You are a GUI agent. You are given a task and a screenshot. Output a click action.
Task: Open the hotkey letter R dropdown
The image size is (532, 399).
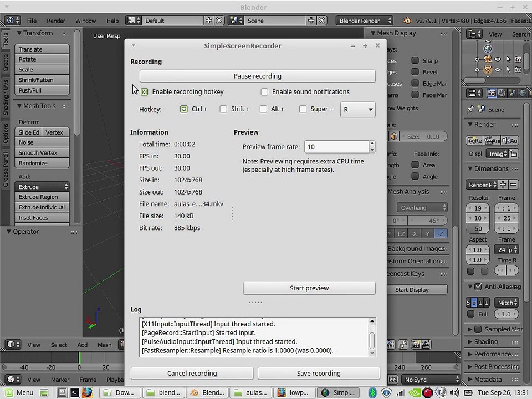click(357, 109)
